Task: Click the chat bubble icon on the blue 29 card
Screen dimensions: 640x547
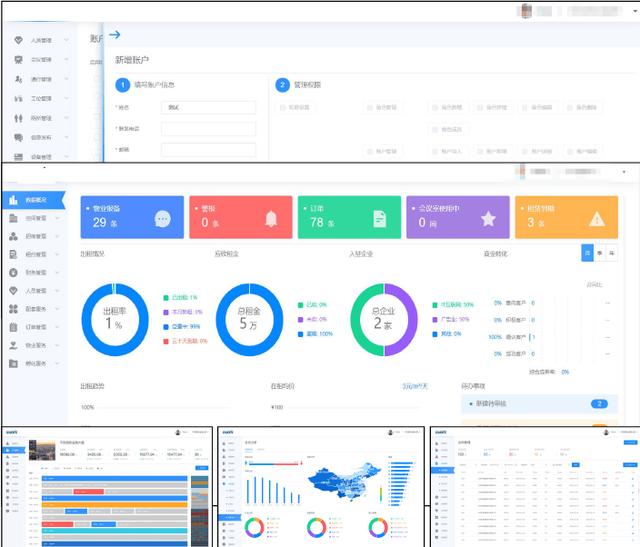Action: coord(163,219)
